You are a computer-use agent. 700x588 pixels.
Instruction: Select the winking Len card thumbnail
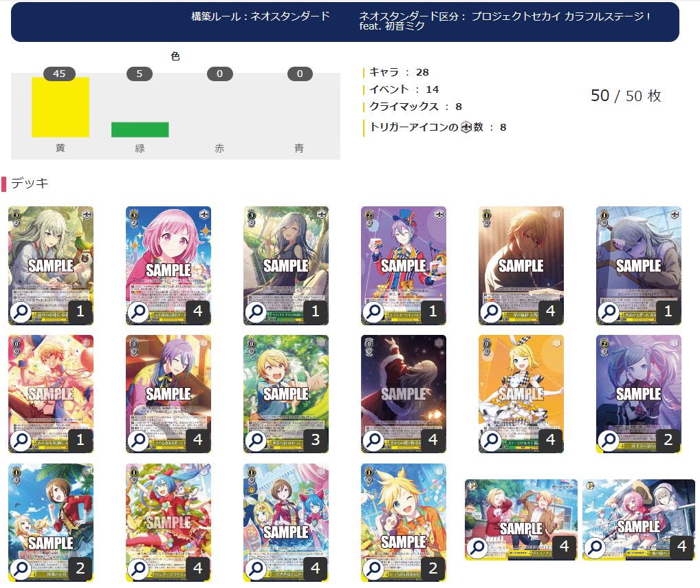404,523
